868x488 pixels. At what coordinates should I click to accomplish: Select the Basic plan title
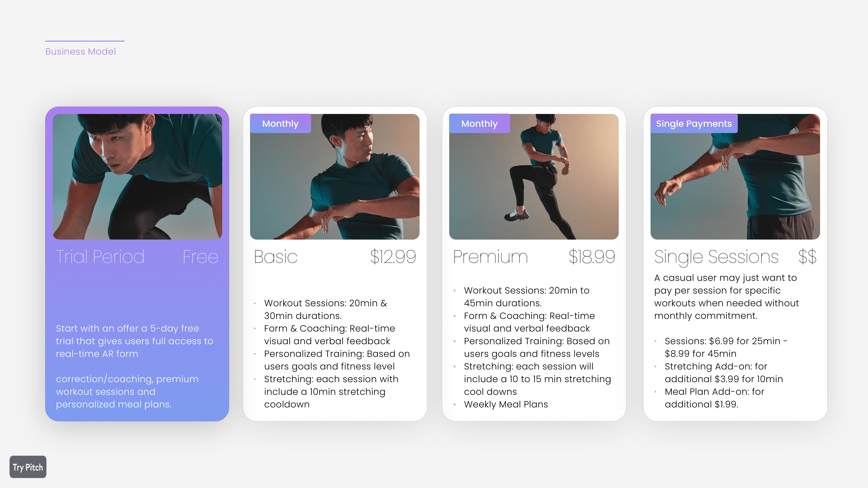click(x=276, y=257)
